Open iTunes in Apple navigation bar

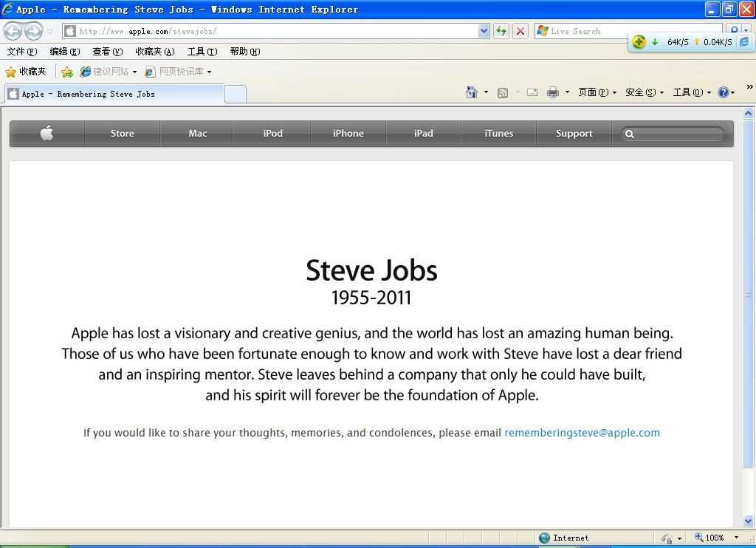(498, 133)
